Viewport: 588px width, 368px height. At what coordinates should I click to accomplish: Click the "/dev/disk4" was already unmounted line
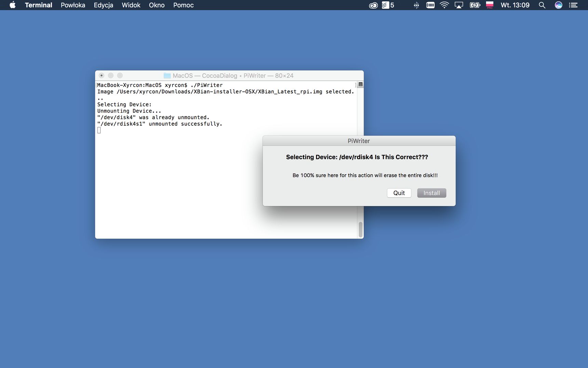coord(153,117)
